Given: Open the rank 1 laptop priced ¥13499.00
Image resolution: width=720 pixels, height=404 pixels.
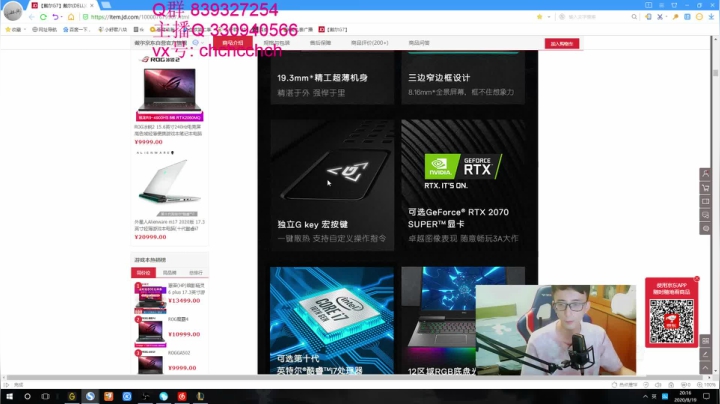Looking at the screenshot, I should pos(150,298).
